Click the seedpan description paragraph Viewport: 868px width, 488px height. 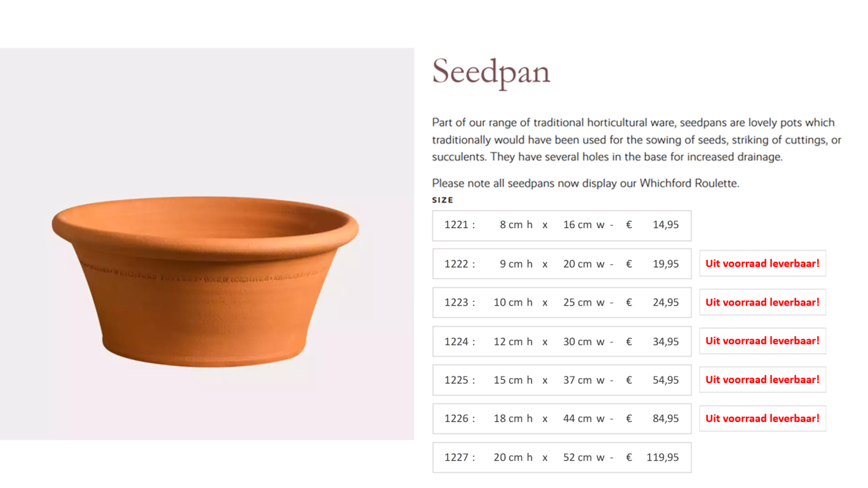(637, 140)
